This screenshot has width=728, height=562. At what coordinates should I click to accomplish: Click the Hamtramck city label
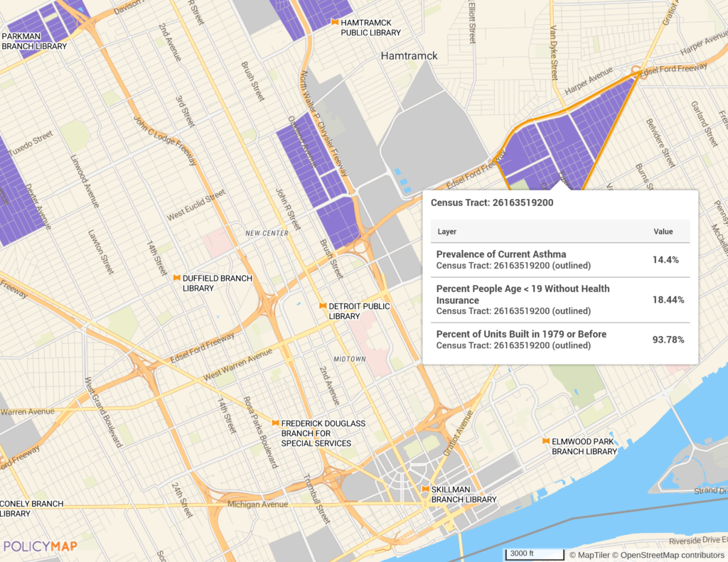point(409,55)
